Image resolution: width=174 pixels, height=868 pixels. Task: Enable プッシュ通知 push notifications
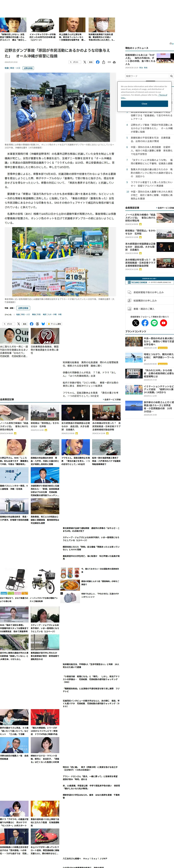pos(54,324)
